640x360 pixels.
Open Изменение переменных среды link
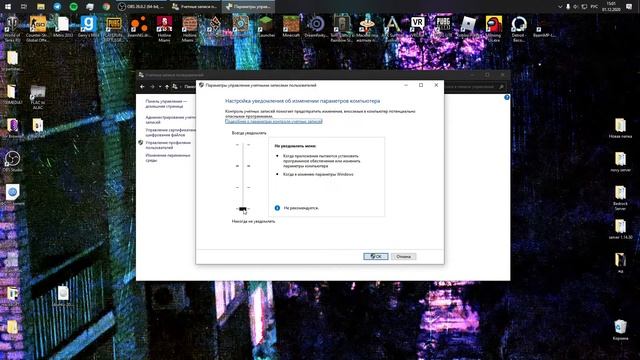coord(168,158)
